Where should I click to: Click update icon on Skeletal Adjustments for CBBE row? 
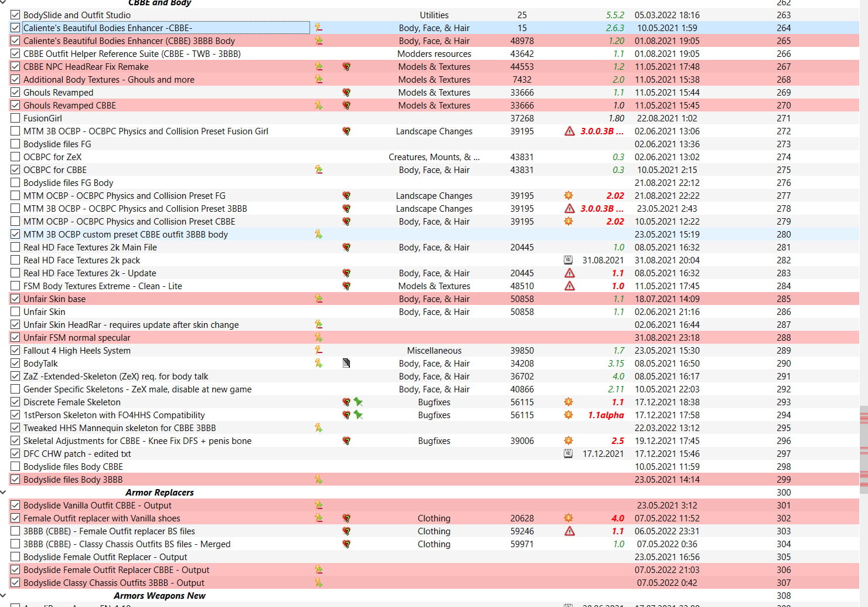pos(568,440)
